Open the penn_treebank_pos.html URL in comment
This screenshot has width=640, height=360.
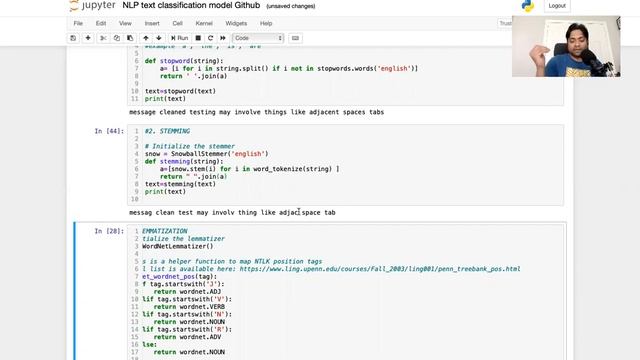(x=380, y=269)
